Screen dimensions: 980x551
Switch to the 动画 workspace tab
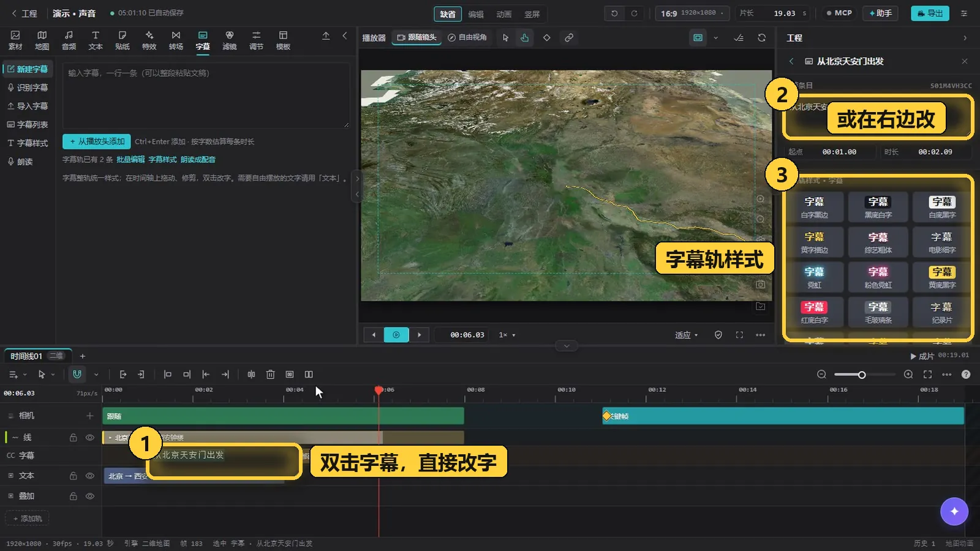pos(504,13)
